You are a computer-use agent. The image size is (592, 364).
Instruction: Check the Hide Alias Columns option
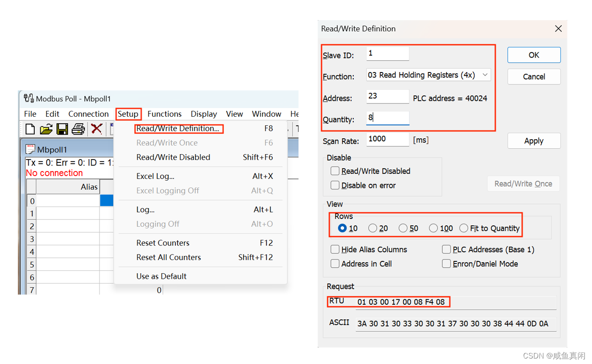pos(335,250)
